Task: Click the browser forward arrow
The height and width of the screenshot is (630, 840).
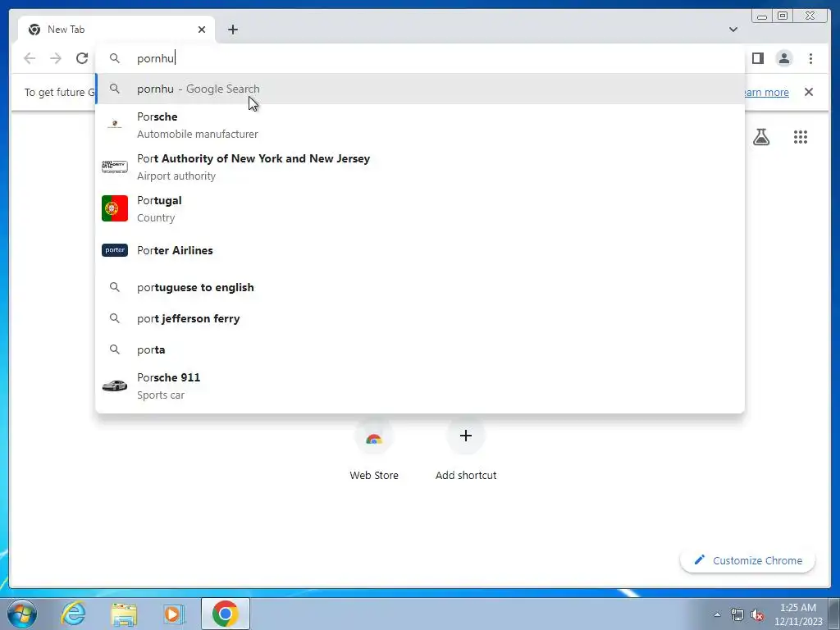Action: [56, 58]
